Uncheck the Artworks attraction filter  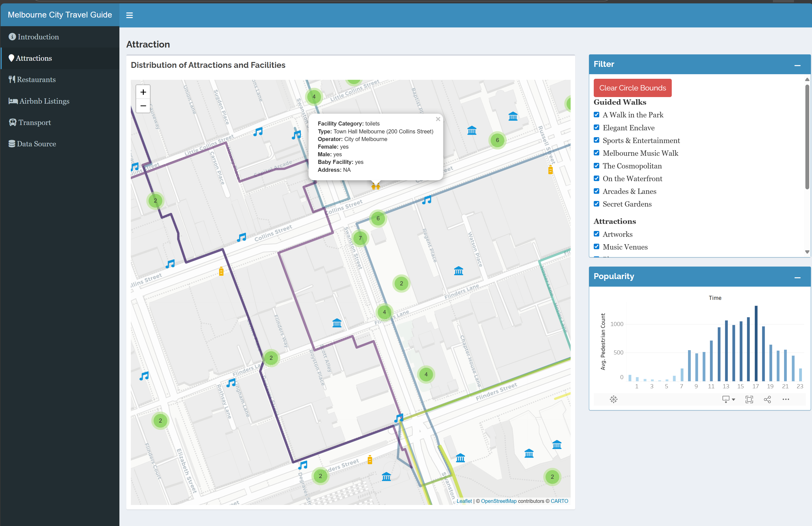tap(596, 234)
